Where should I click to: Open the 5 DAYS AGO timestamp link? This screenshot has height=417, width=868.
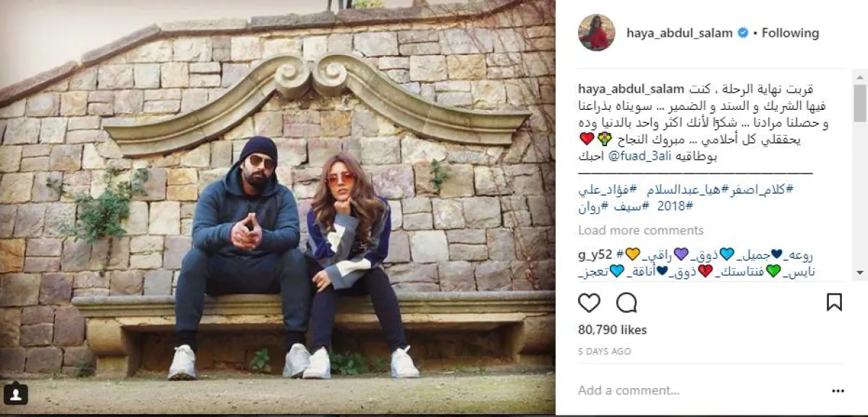(604, 352)
